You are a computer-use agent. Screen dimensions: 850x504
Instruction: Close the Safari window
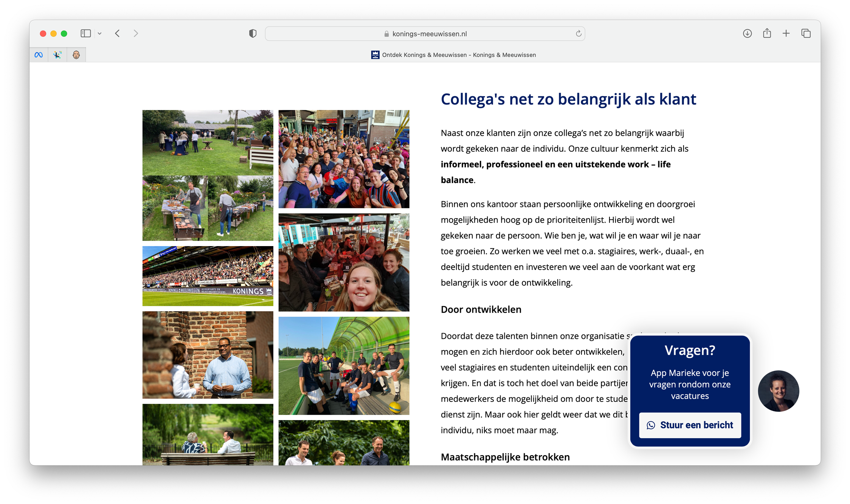tap(43, 34)
